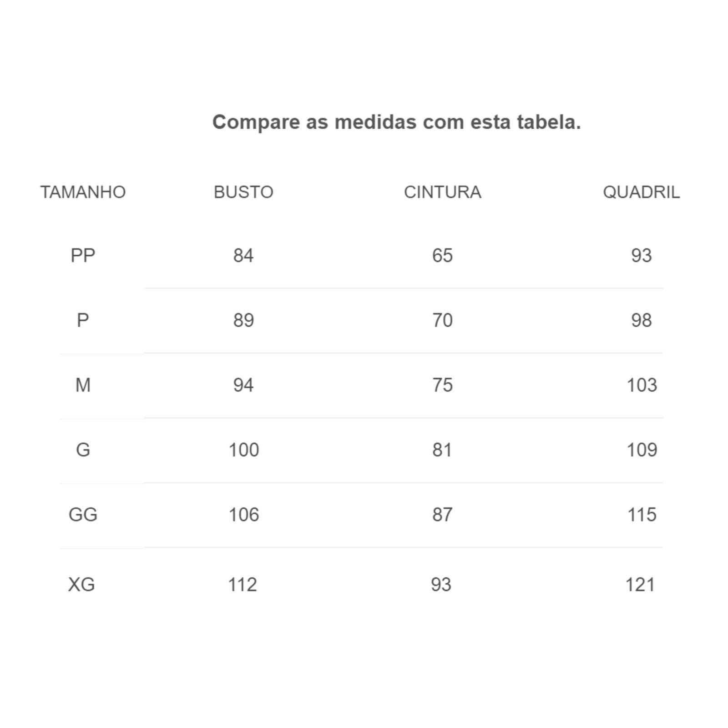Click the TAMANHO column header
This screenshot has height=728, width=728.
point(83,192)
